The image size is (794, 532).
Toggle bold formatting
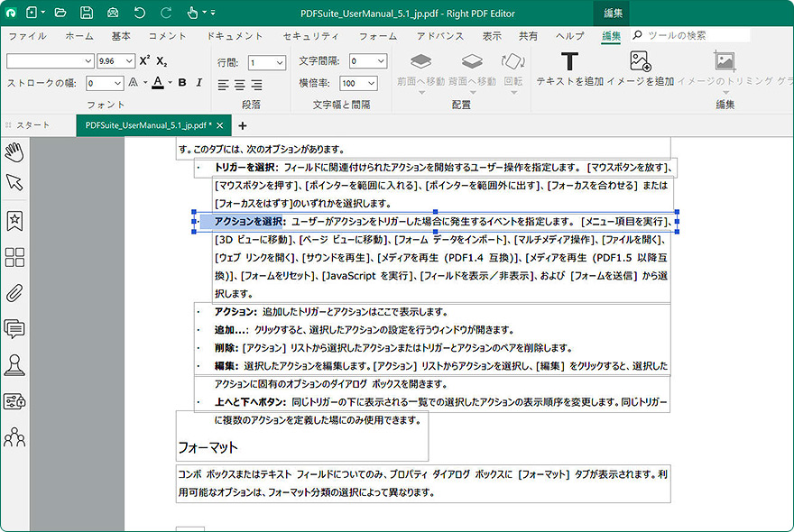point(182,83)
